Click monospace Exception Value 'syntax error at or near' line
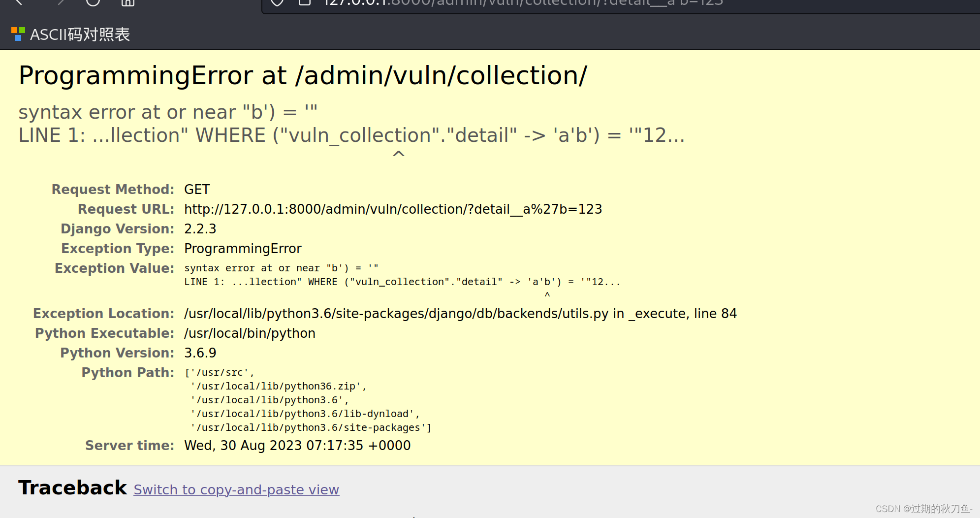The height and width of the screenshot is (518, 980). [281, 268]
